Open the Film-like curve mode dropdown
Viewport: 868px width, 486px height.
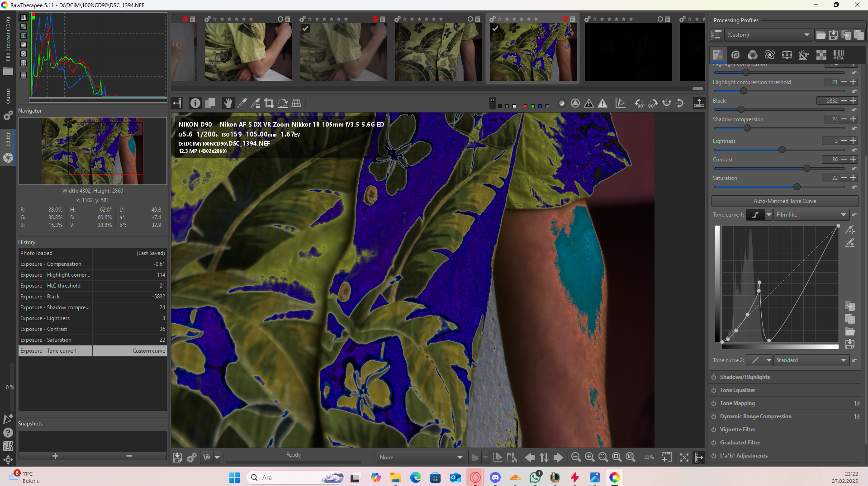pyautogui.click(x=811, y=215)
